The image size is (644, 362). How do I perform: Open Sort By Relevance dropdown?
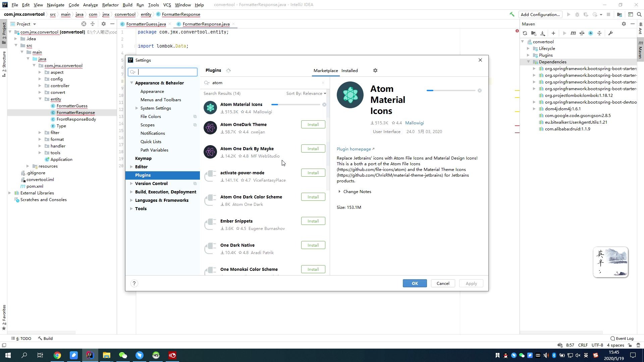[306, 94]
